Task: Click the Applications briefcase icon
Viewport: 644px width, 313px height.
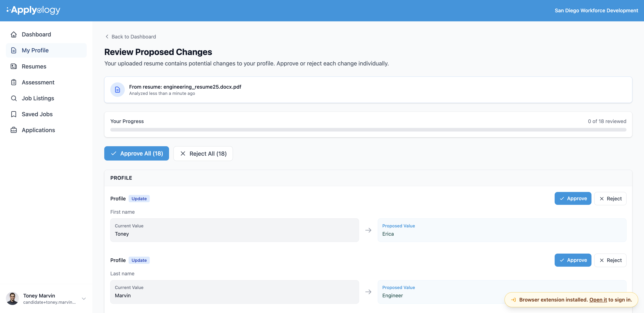Action: (x=14, y=130)
